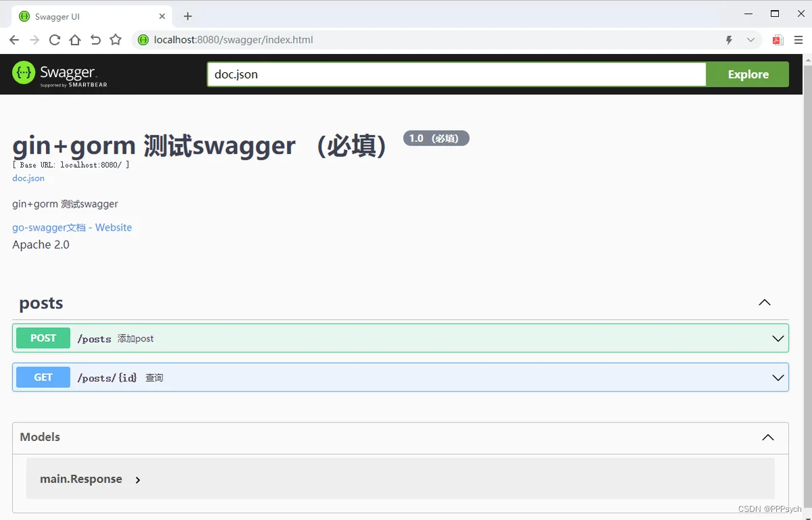Click the site info icon in address bar
812x520 pixels.
(x=143, y=40)
